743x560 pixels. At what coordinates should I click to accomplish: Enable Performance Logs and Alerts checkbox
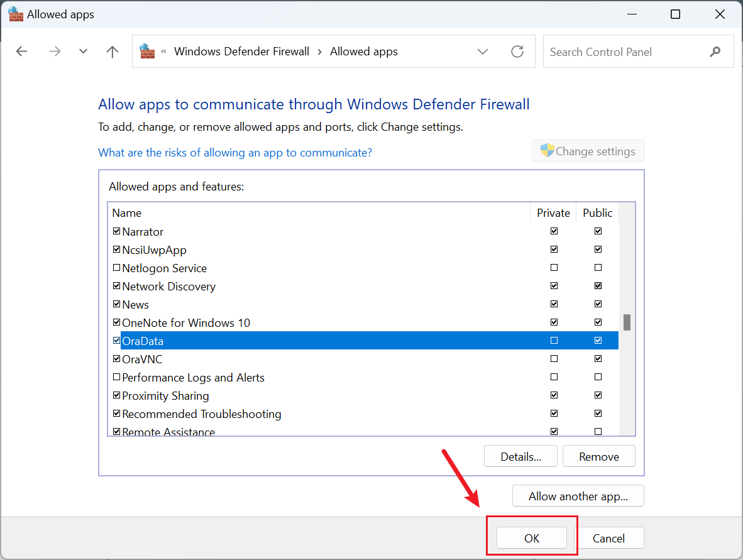tap(116, 377)
